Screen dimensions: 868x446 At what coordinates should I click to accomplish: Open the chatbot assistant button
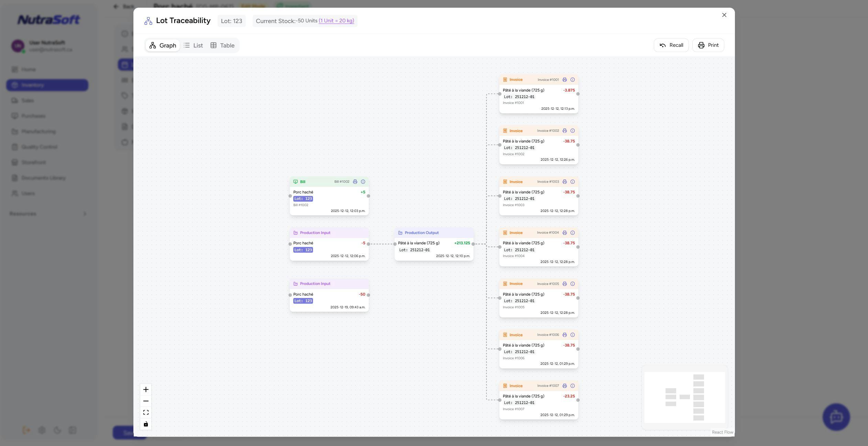(836, 417)
